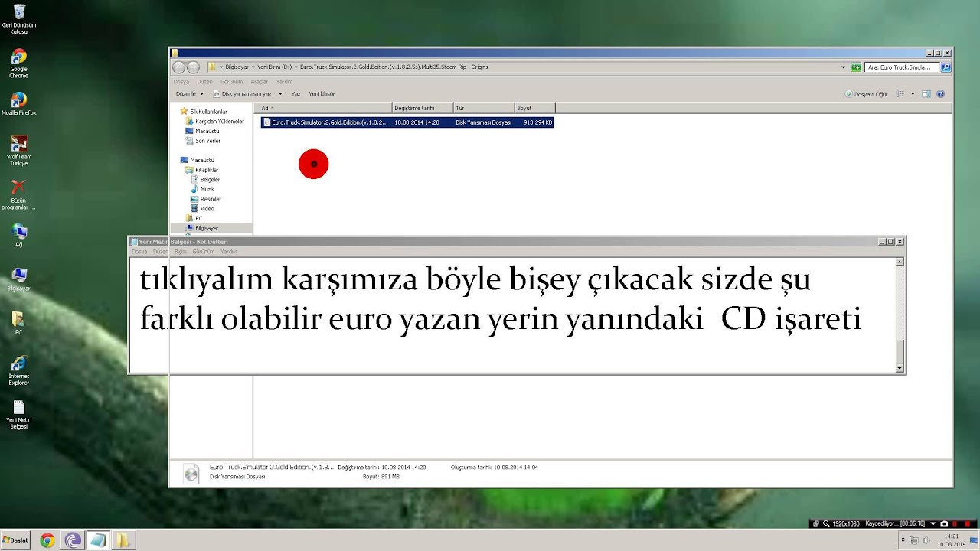
Task: Select Masaüstü under Sık Kullanılanlar
Action: tap(201, 132)
